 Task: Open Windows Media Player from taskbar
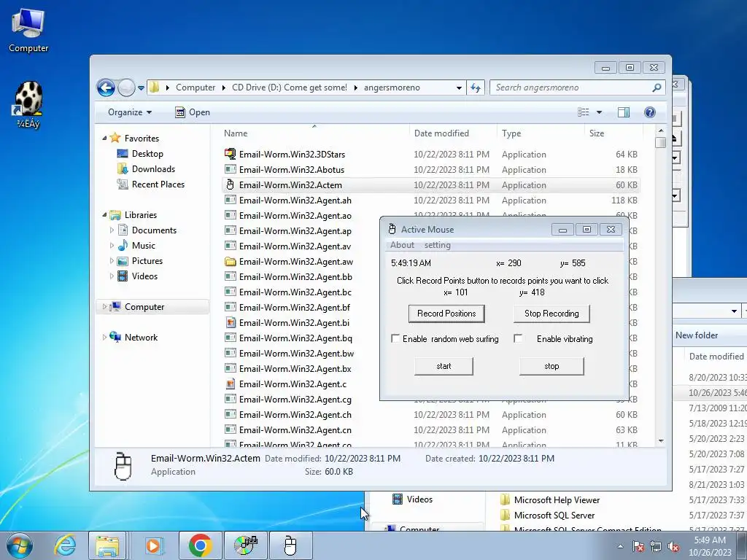point(153,545)
